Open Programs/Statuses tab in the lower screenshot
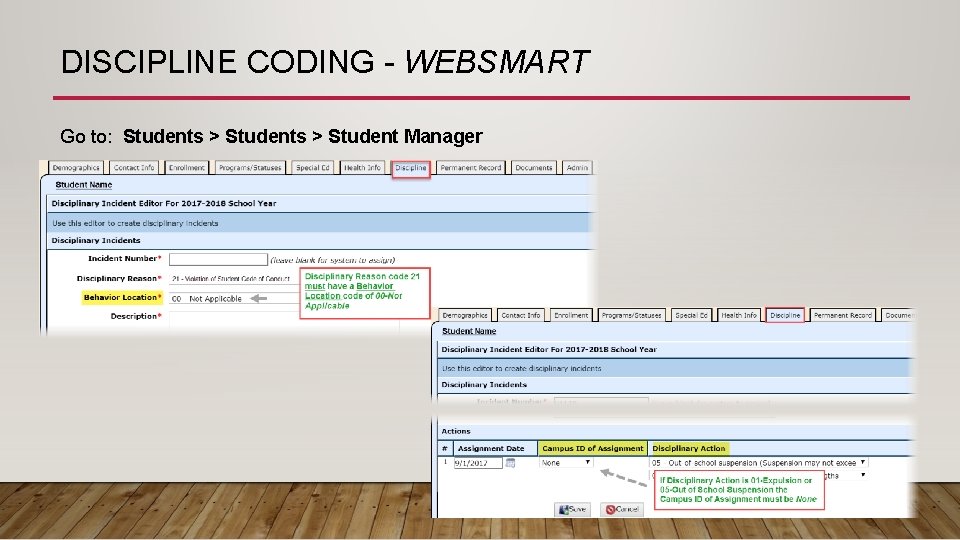960x540 pixels. click(x=631, y=315)
